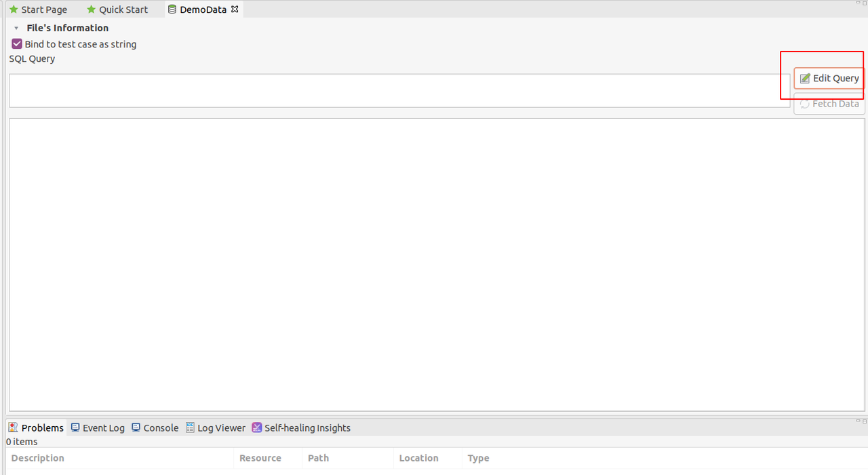Close the DemoData tab with its X icon

point(235,9)
